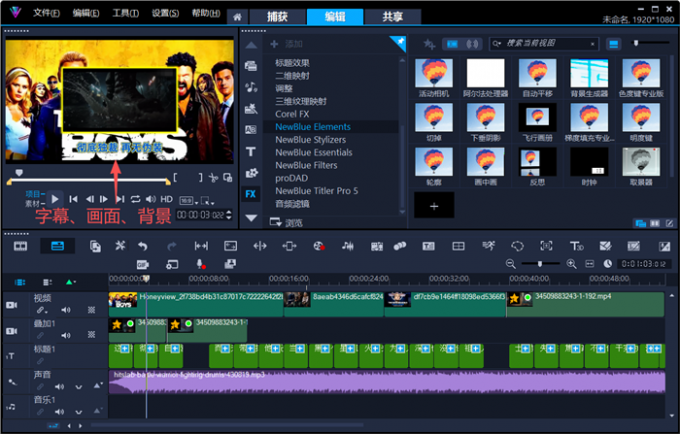Click the 添加 add folder button

click(286, 44)
